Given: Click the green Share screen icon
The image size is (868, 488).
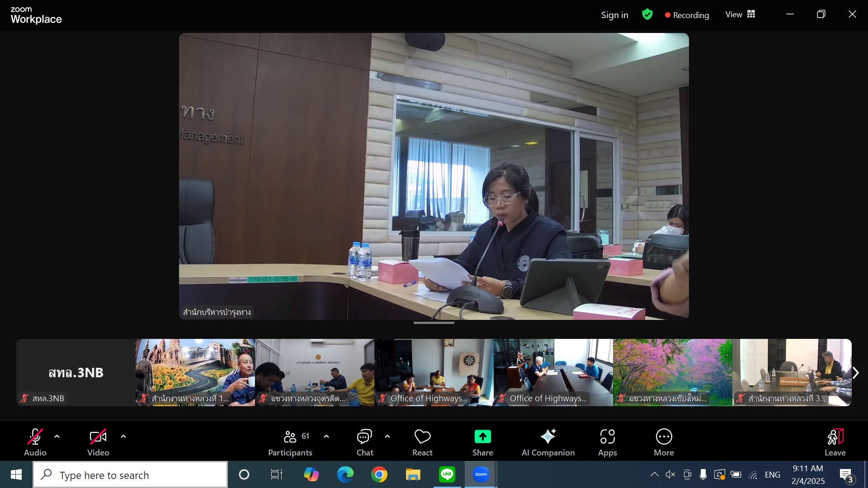Looking at the screenshot, I should pyautogui.click(x=482, y=437).
